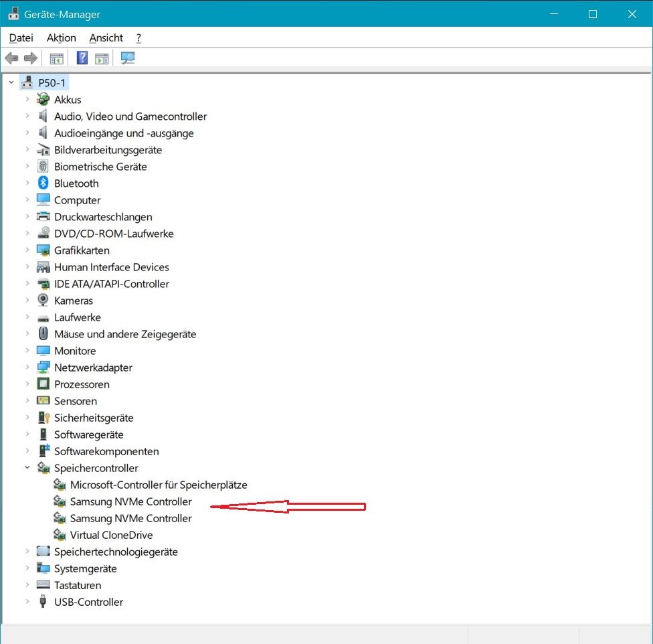
Task: Click the Human Interface Devices icon
Action: pyautogui.click(x=43, y=266)
